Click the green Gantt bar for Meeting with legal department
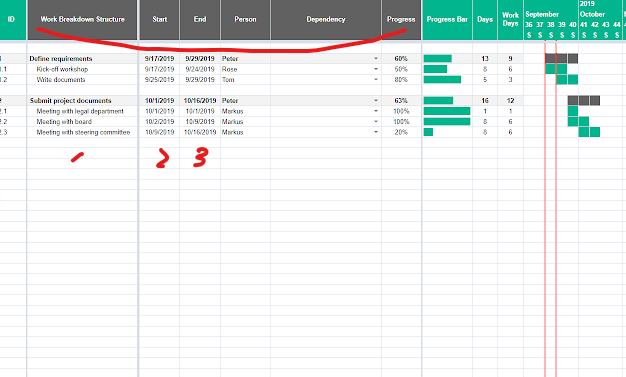 (x=573, y=111)
